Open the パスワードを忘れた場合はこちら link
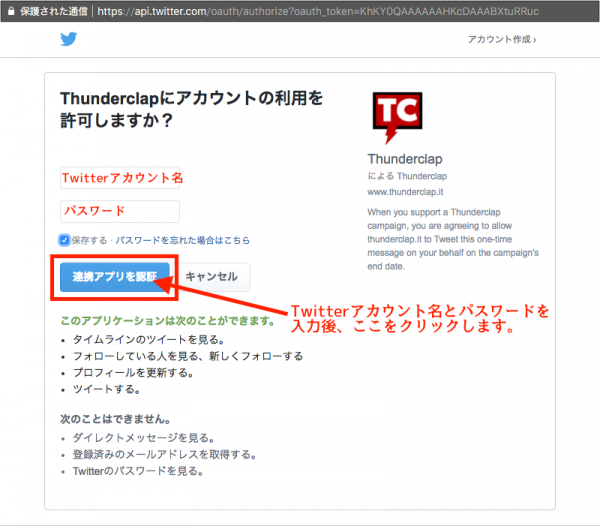The image size is (600, 526). point(183,240)
